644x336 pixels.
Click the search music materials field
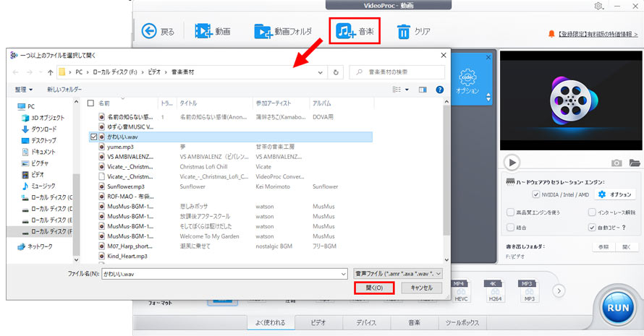pyautogui.click(x=397, y=72)
